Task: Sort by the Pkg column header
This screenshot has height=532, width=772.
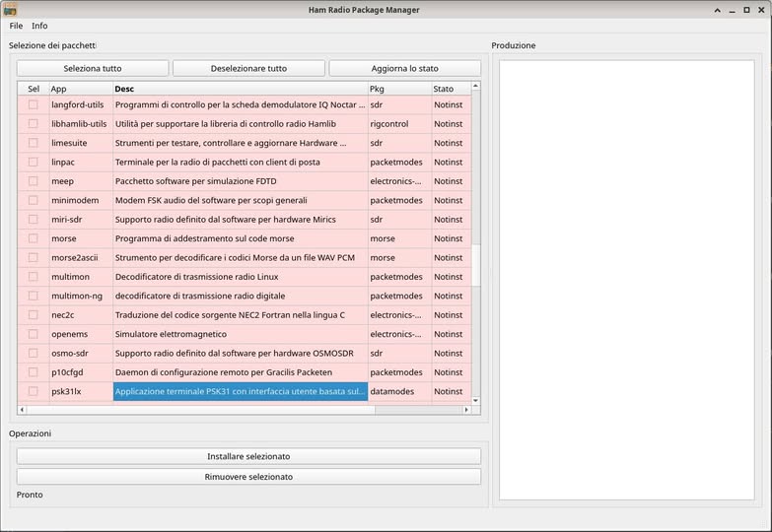Action: click(399, 89)
